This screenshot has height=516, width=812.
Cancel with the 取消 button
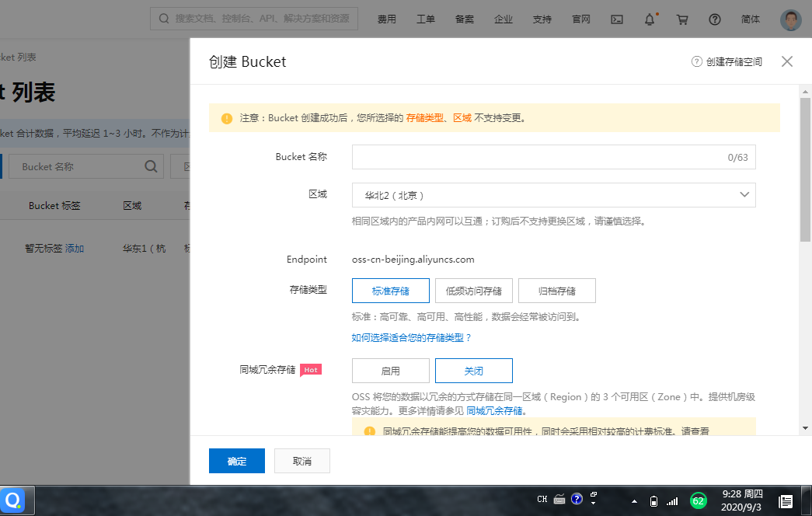[302, 461]
